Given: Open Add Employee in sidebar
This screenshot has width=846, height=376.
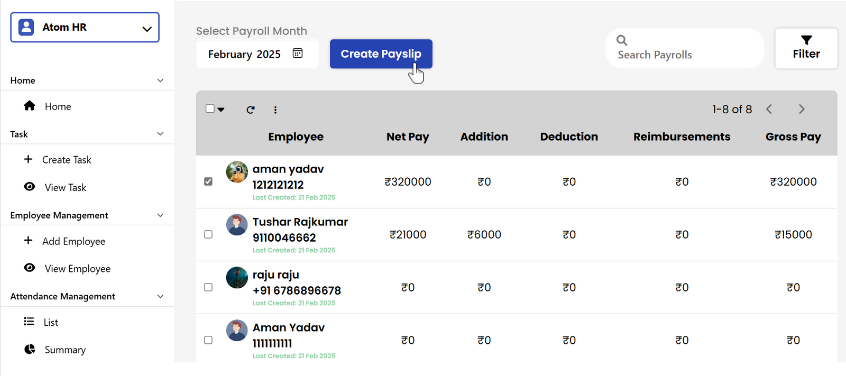Looking at the screenshot, I should click(65, 241).
